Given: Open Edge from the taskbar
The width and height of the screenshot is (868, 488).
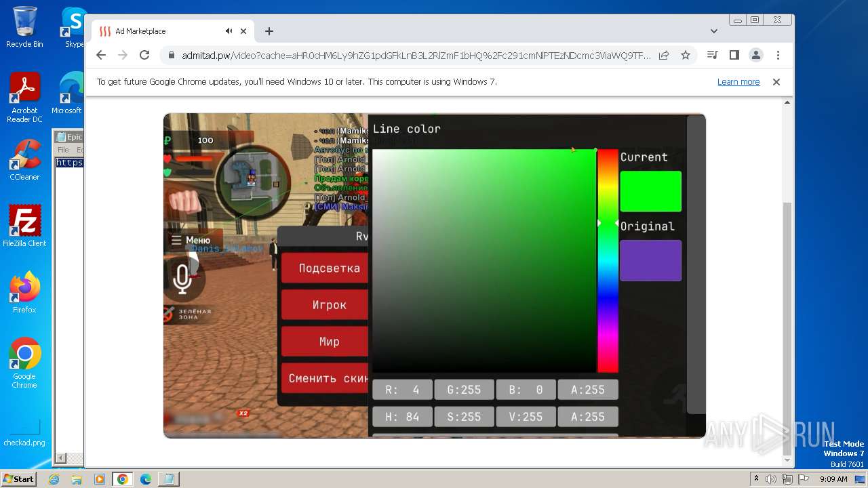Looking at the screenshot, I should (145, 479).
